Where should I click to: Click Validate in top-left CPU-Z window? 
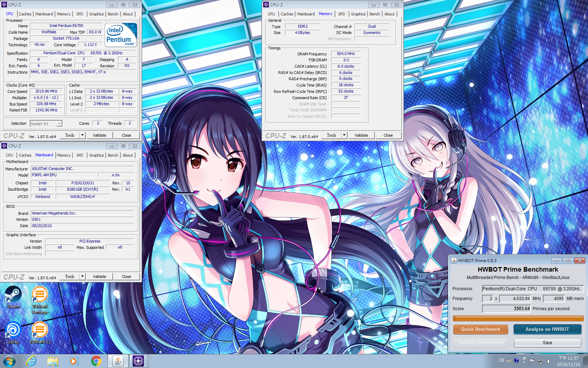[99, 135]
